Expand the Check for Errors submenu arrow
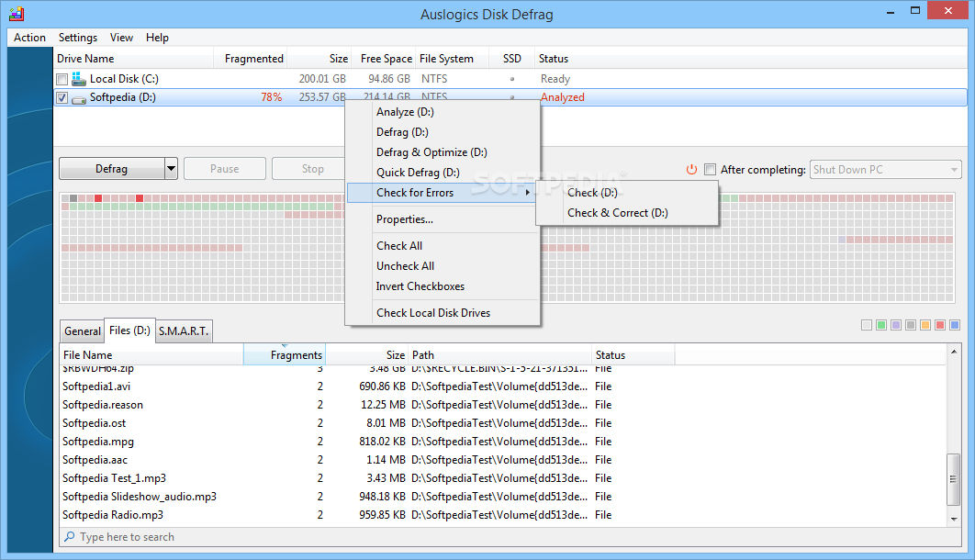Image resolution: width=975 pixels, height=560 pixels. point(527,193)
